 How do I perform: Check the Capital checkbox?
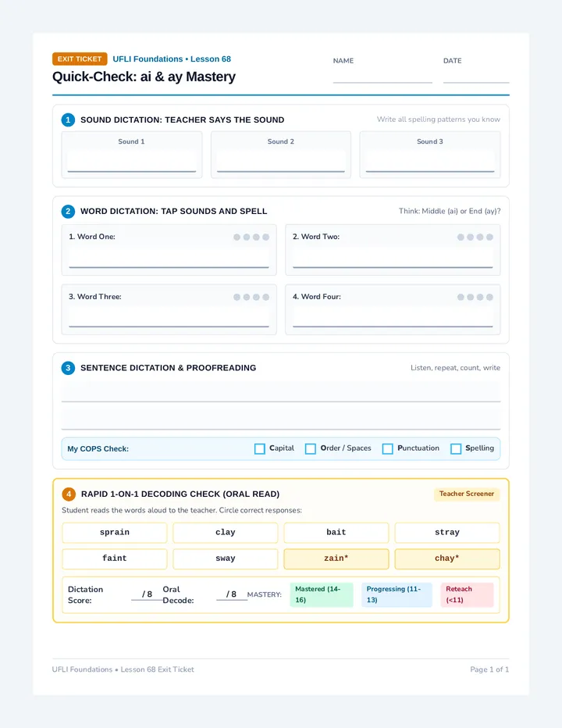click(x=260, y=448)
